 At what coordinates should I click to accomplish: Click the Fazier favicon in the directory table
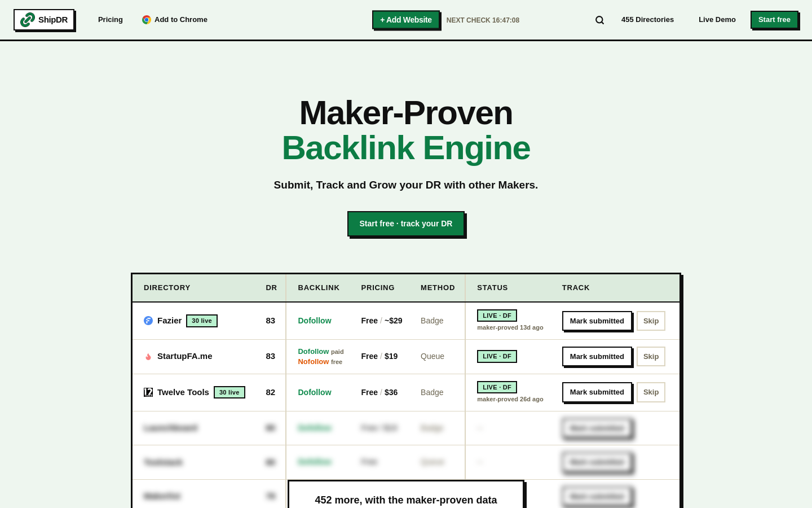(x=148, y=321)
